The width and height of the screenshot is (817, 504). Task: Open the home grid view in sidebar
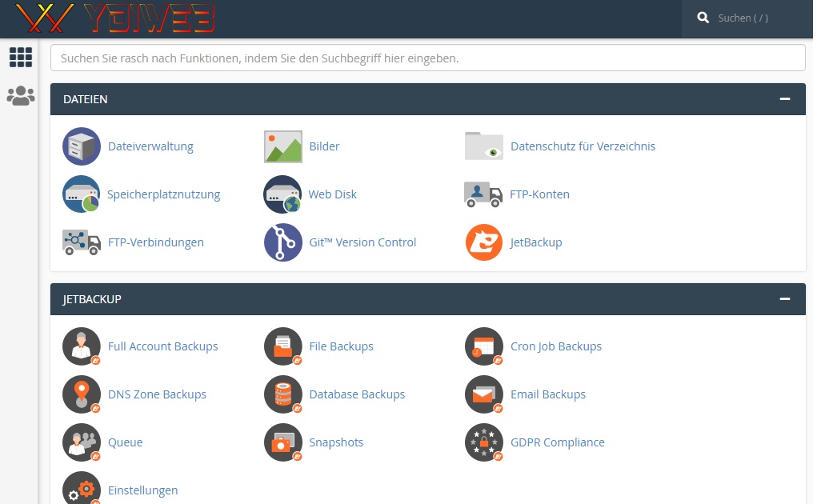pos(20,57)
